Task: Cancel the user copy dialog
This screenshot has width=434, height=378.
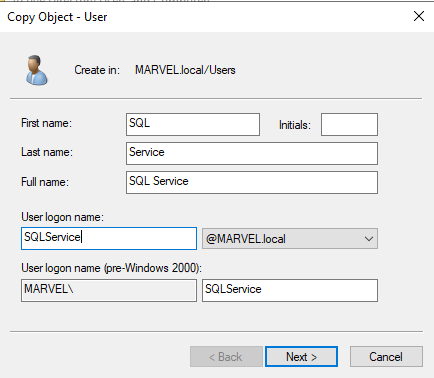Action: pos(386,357)
